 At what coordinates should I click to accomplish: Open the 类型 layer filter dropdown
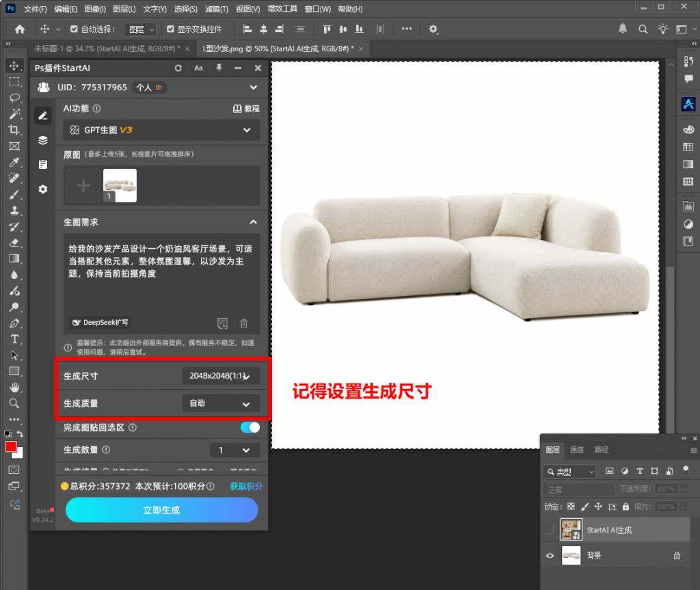[x=569, y=472]
